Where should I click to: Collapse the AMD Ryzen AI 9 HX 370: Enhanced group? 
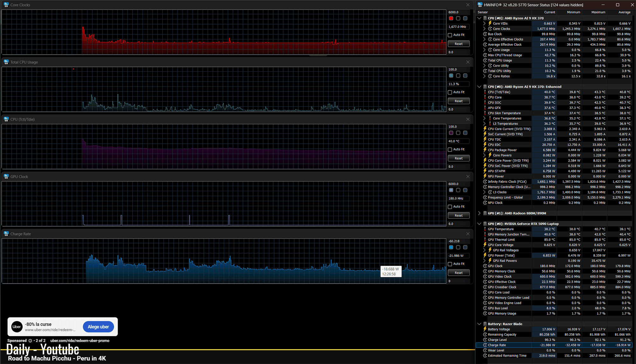coord(479,87)
